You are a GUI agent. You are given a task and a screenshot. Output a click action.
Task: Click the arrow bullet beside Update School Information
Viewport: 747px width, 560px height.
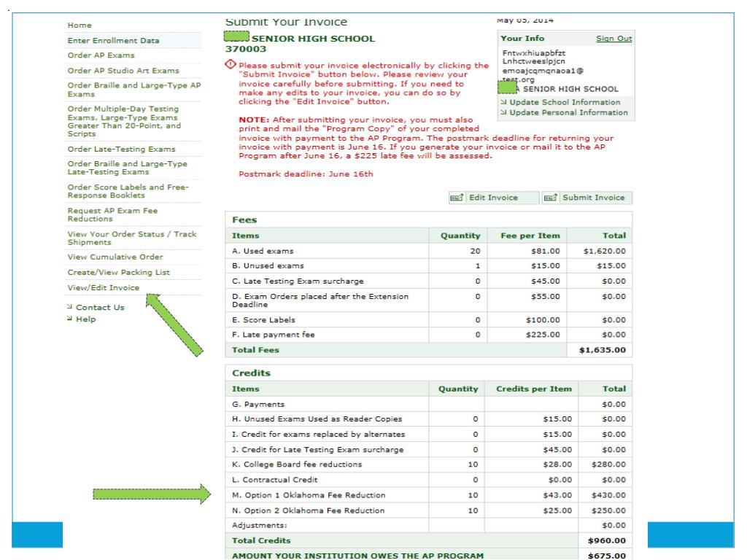pos(503,102)
